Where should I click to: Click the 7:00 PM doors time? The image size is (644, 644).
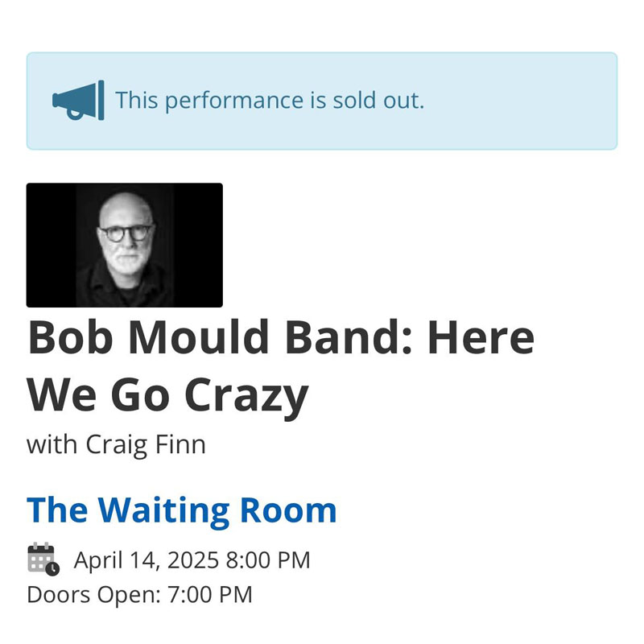coord(209,595)
